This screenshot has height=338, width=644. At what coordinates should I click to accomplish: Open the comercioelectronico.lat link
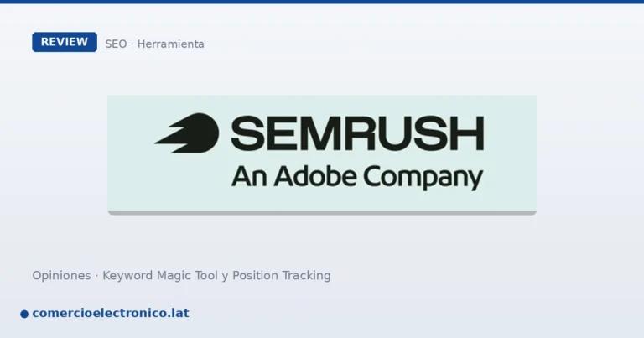[111, 313]
